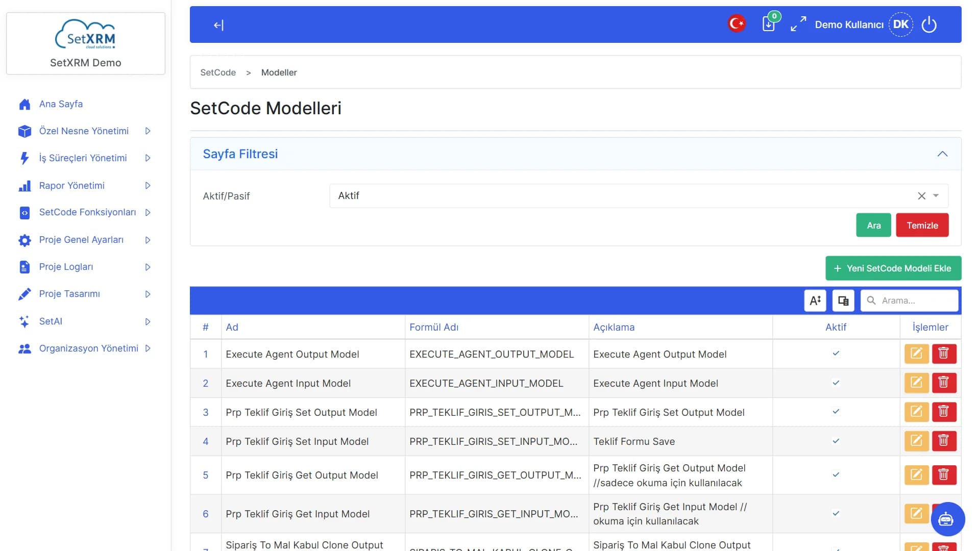Collapse the sidebar with the arrow icon
The width and height of the screenshot is (980, 551).
click(218, 25)
